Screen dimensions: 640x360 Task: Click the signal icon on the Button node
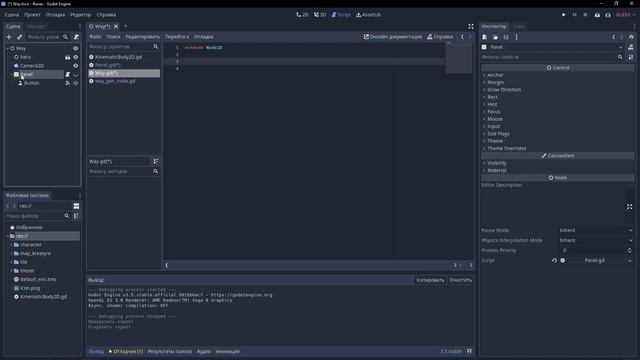tap(68, 83)
